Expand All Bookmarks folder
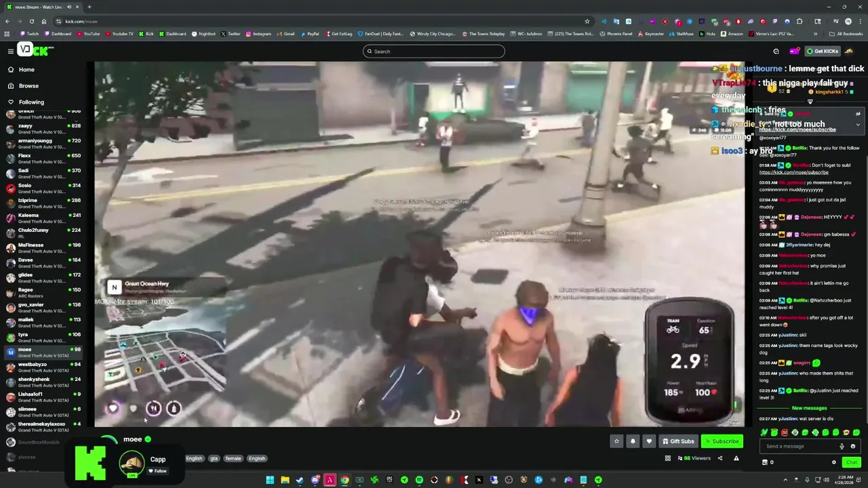The image size is (868, 488). point(846,34)
